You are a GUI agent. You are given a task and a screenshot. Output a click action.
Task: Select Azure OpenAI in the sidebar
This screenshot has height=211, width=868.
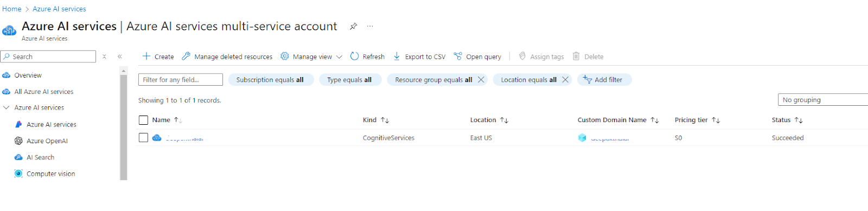(47, 141)
